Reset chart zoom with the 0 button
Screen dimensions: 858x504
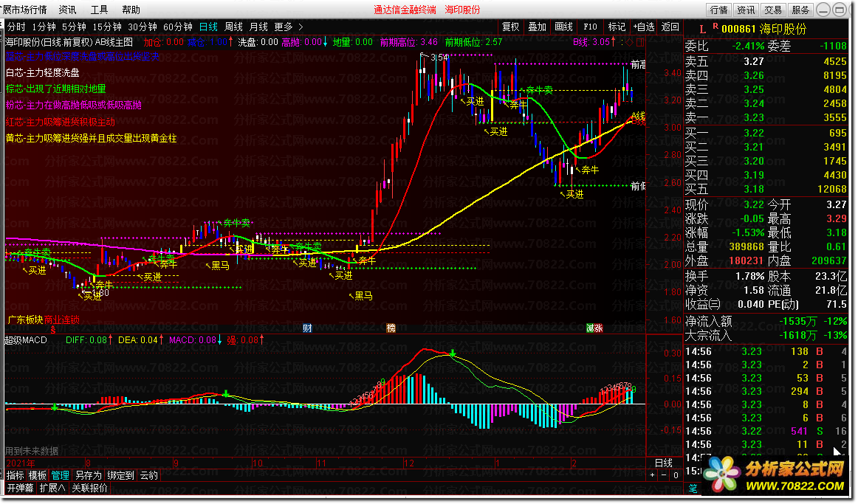coord(676,475)
